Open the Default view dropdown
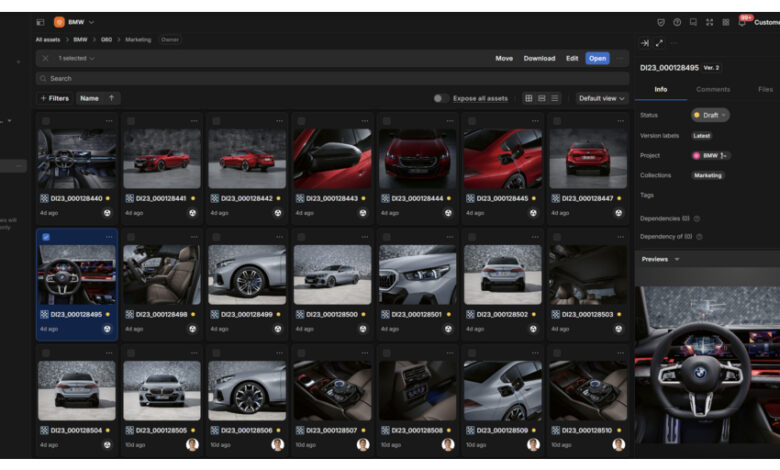Screen dimensions: 780x470 602,98
